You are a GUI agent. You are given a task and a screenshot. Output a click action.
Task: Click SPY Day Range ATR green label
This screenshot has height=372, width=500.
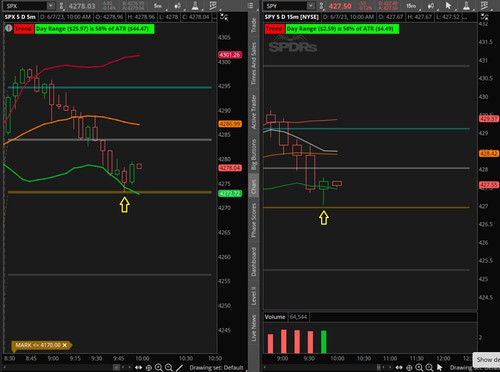click(x=342, y=29)
